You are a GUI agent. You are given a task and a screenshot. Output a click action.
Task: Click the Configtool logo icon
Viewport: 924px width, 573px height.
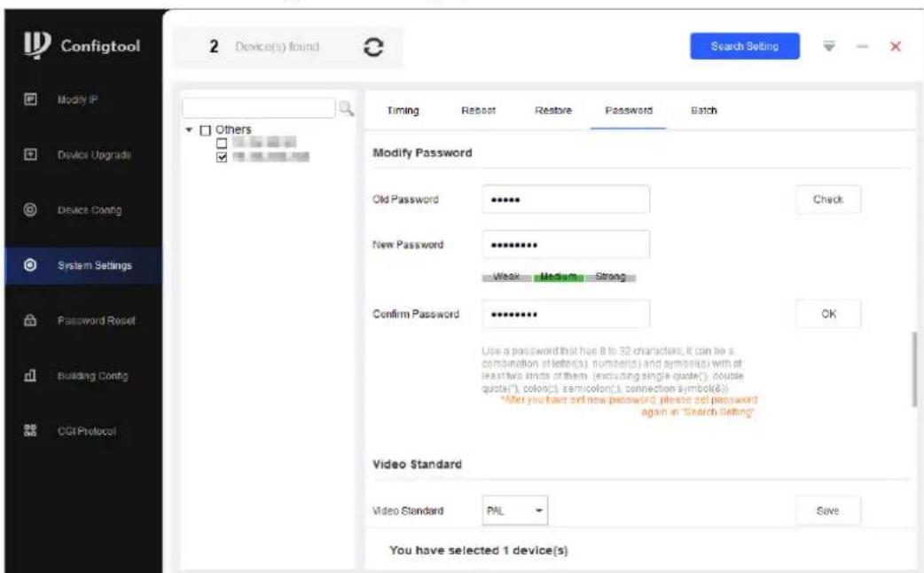click(x=36, y=45)
